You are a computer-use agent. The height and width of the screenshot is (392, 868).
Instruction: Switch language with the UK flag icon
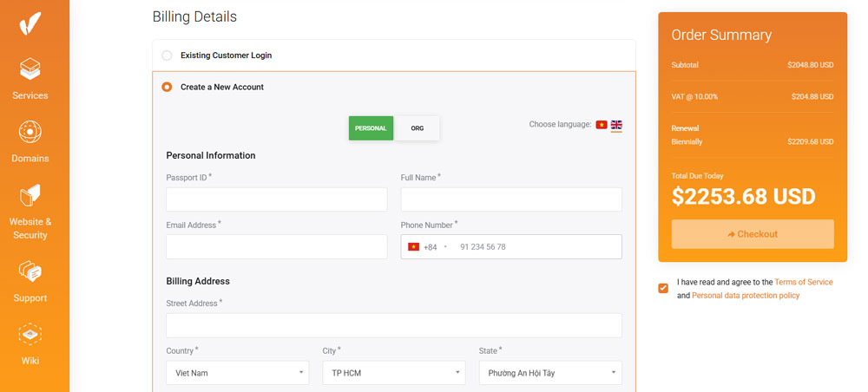(x=616, y=125)
